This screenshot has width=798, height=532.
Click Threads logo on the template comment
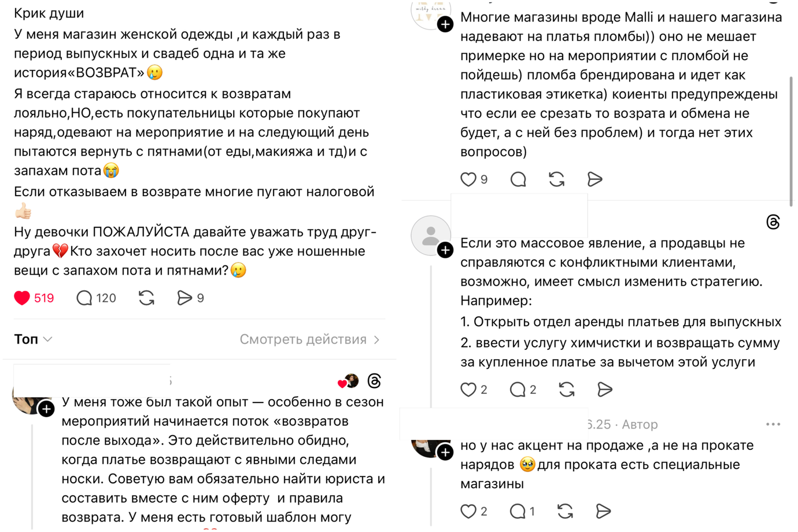pos(374,381)
